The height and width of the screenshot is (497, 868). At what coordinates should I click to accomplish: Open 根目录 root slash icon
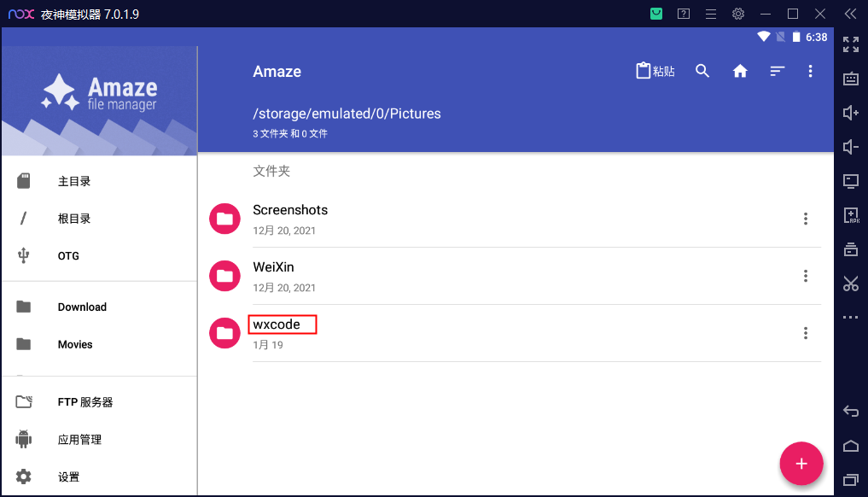[x=23, y=219]
